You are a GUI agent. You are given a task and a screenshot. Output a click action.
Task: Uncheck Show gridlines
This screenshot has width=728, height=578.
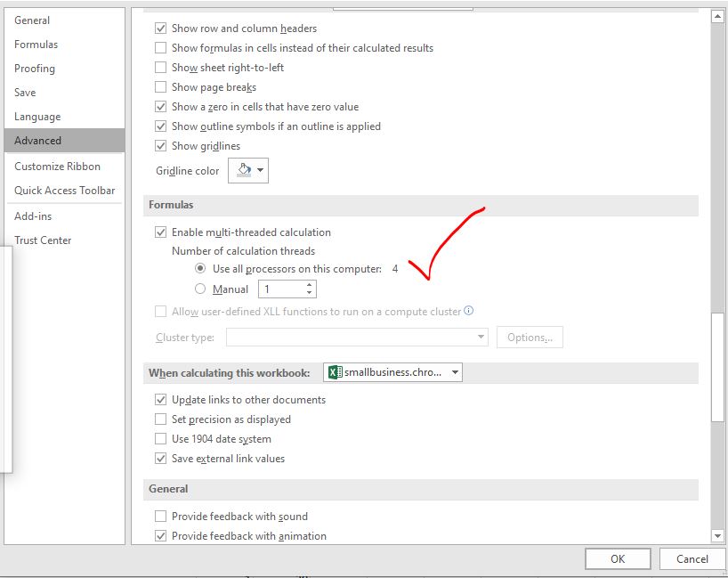(161, 146)
